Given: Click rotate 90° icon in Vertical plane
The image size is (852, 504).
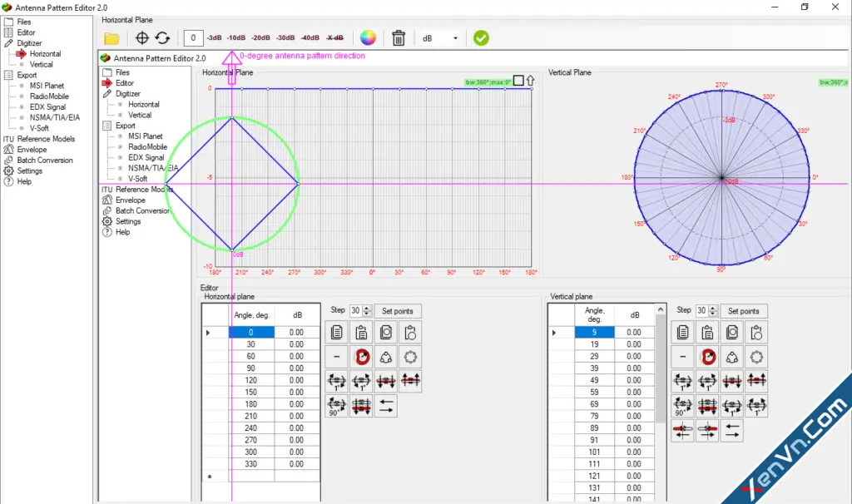Looking at the screenshot, I should point(683,406).
